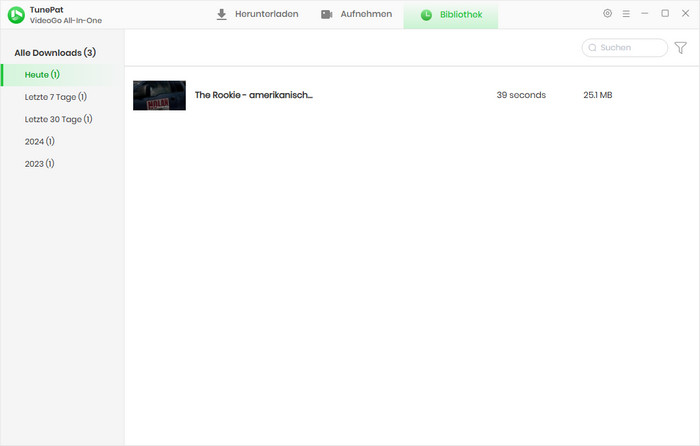This screenshot has width=700, height=446.
Task: Click the Suchen search input field
Action: pos(630,47)
